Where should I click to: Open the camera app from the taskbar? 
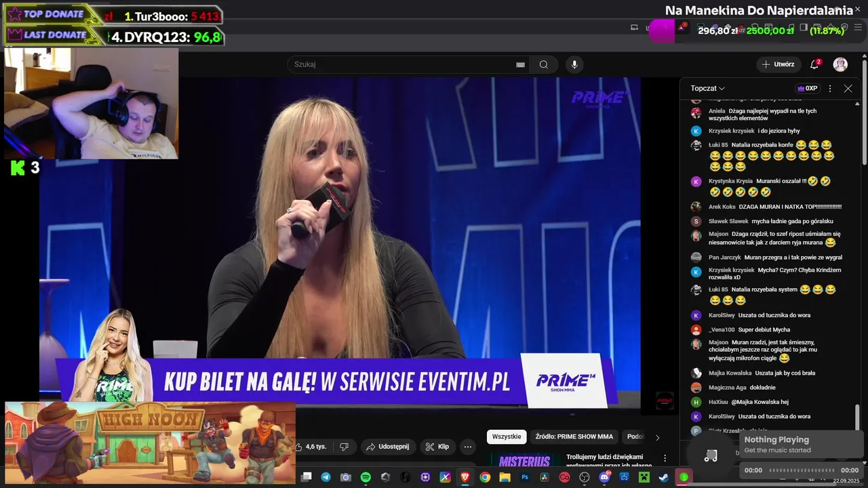coord(346,477)
